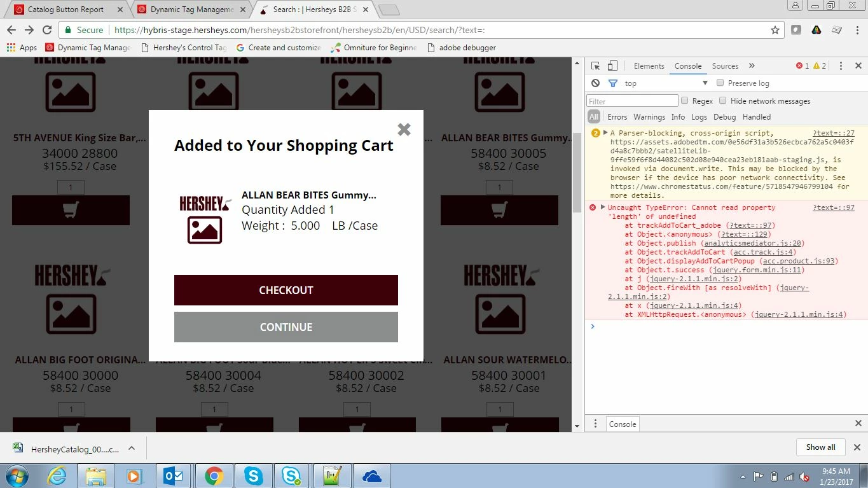Show hidden system tray icons

(x=743, y=477)
